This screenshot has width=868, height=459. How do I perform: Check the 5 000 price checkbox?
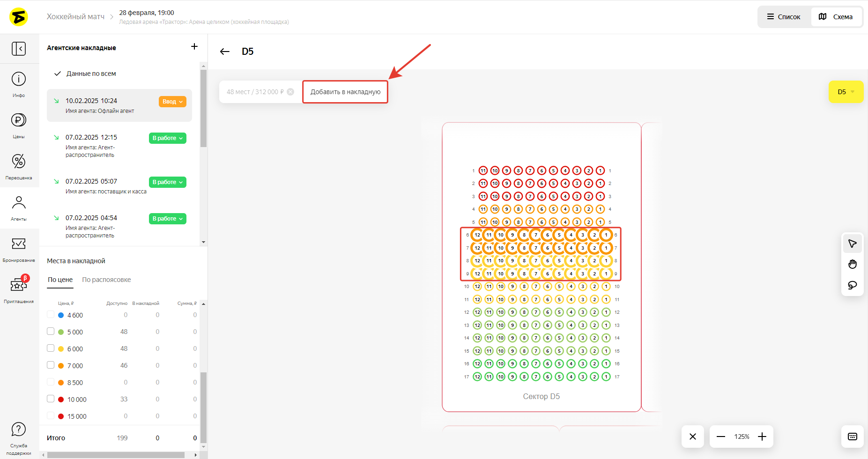coord(51,332)
